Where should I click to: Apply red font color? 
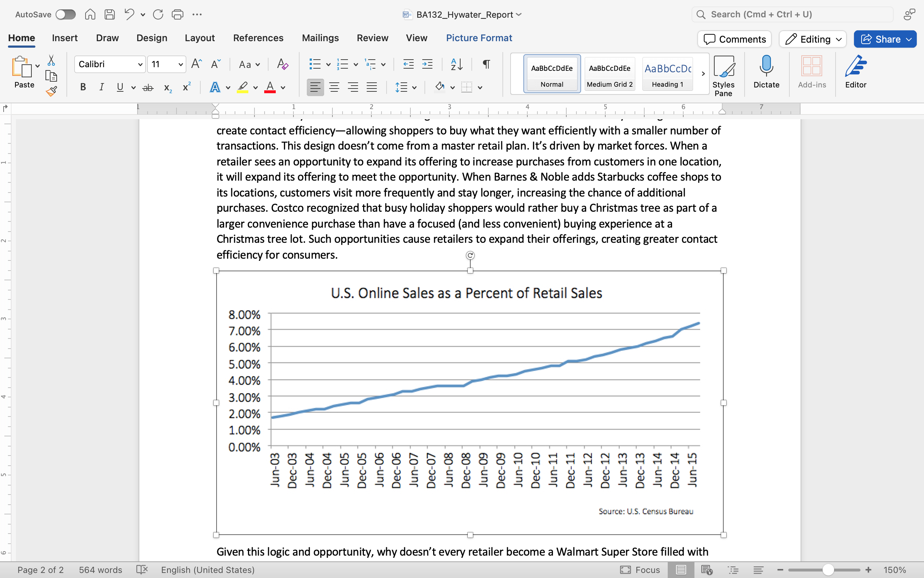[x=270, y=87]
